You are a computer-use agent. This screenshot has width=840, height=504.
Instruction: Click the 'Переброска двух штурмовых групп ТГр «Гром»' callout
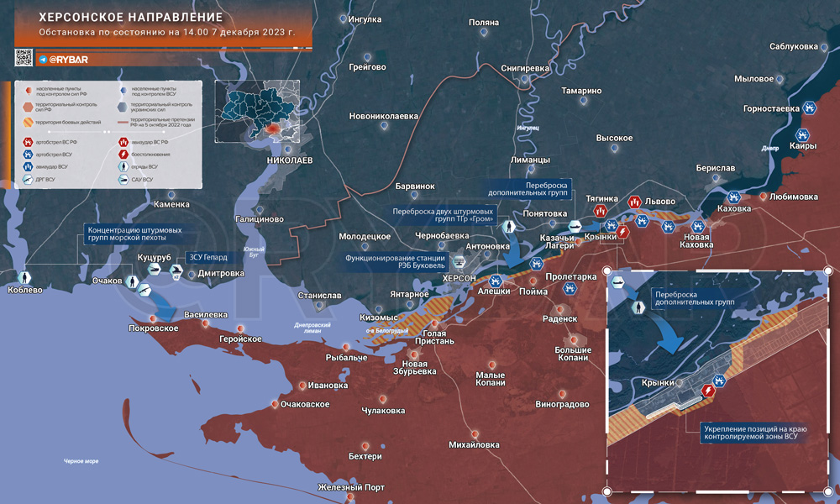[443, 215]
